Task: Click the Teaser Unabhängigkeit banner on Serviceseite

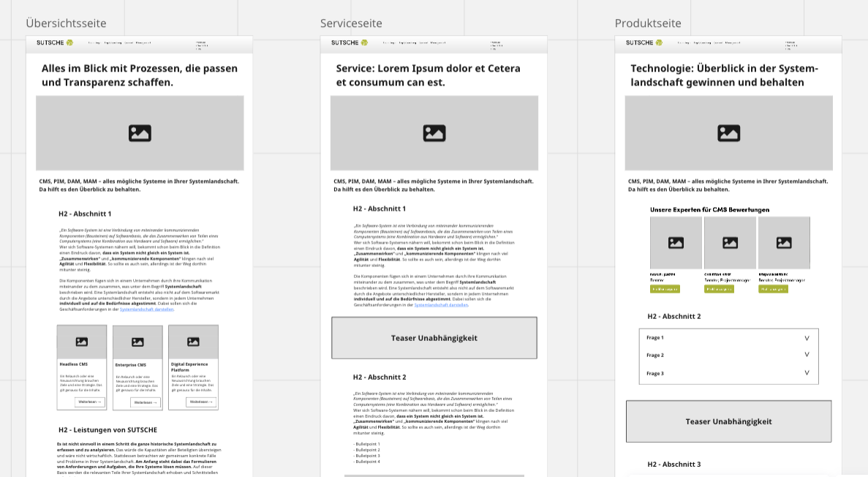Action: 434,337
